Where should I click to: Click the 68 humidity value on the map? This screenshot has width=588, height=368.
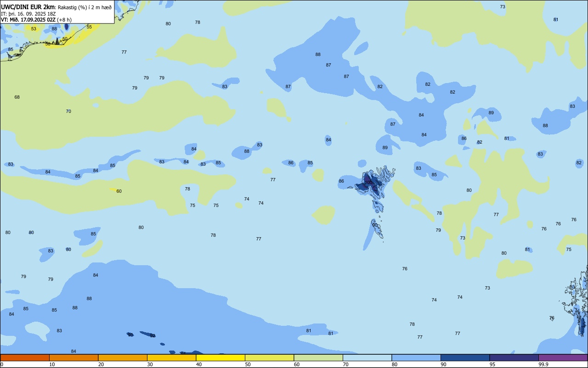17,97
